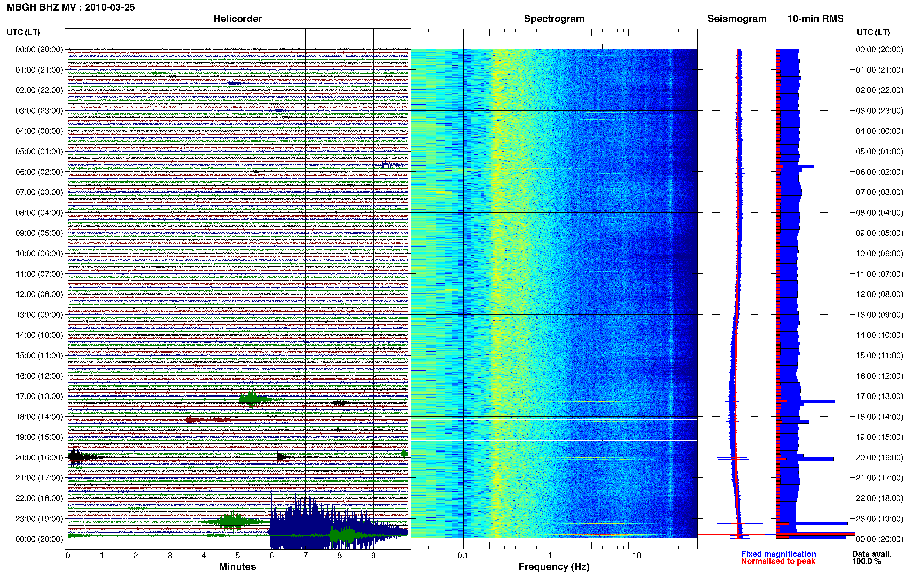Click the right '22:00 (18:00)' time label
Viewport: 924px width, 578px height.
point(879,498)
